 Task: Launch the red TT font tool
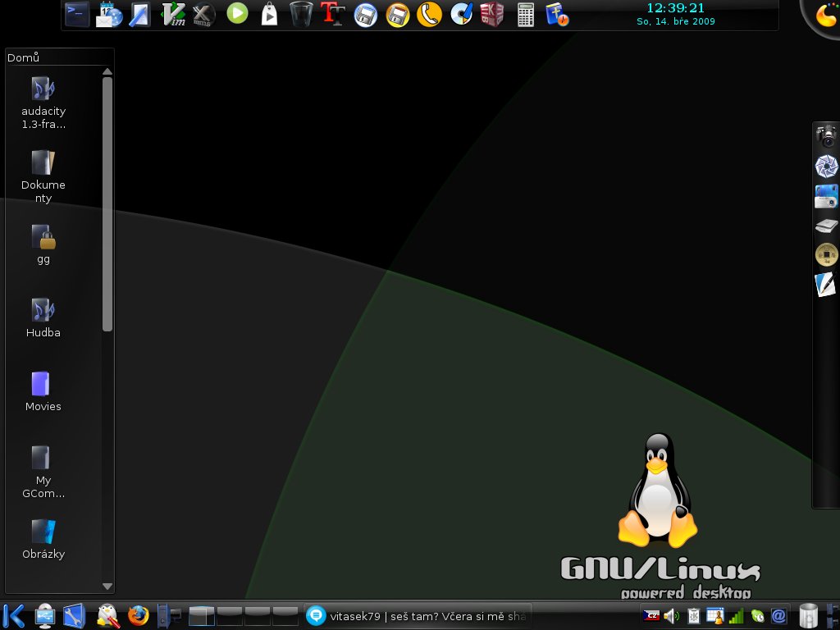pos(333,14)
